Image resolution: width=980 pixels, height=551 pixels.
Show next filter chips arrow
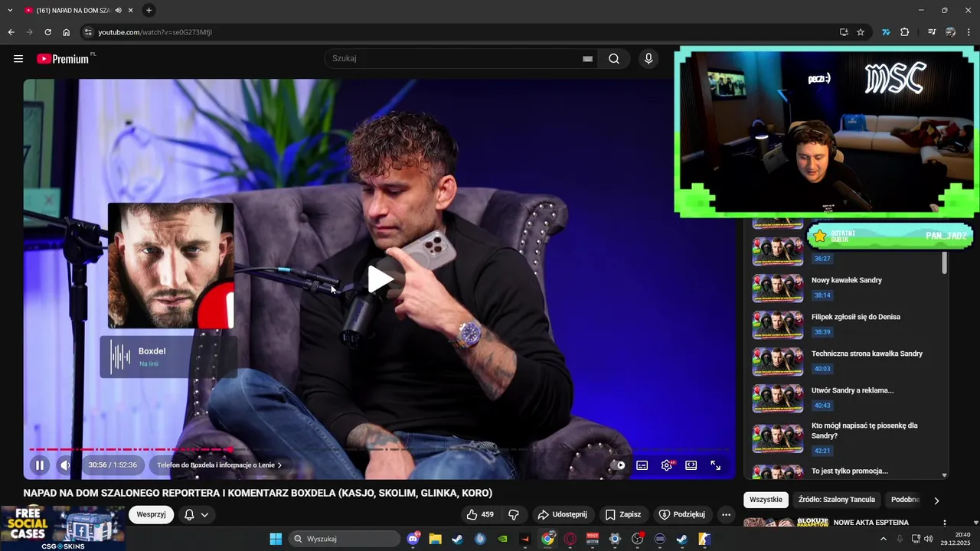(936, 500)
